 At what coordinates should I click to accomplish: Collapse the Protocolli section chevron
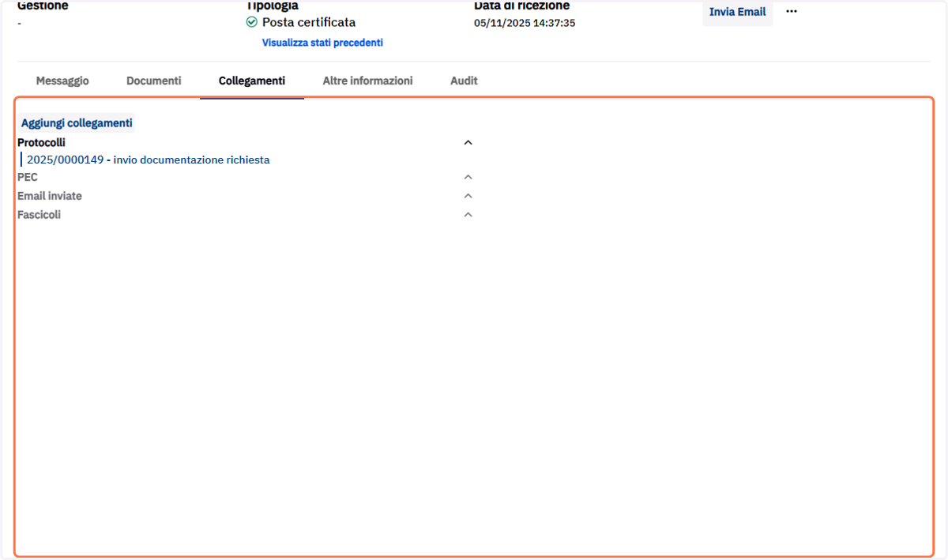click(468, 143)
